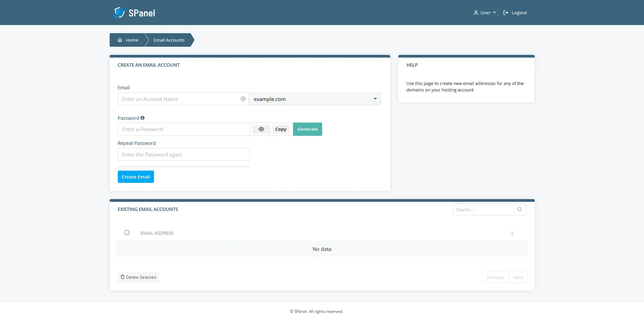Check the select-all checkbox in the table

(x=127, y=233)
